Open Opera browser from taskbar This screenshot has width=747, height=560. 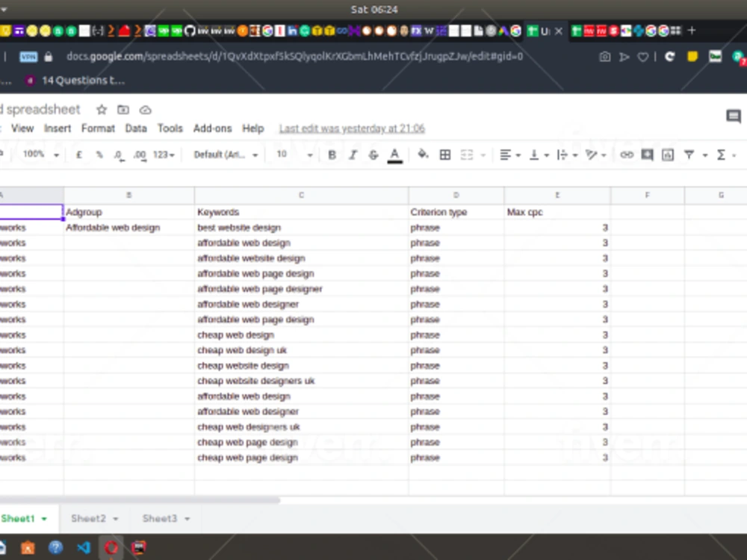(111, 547)
